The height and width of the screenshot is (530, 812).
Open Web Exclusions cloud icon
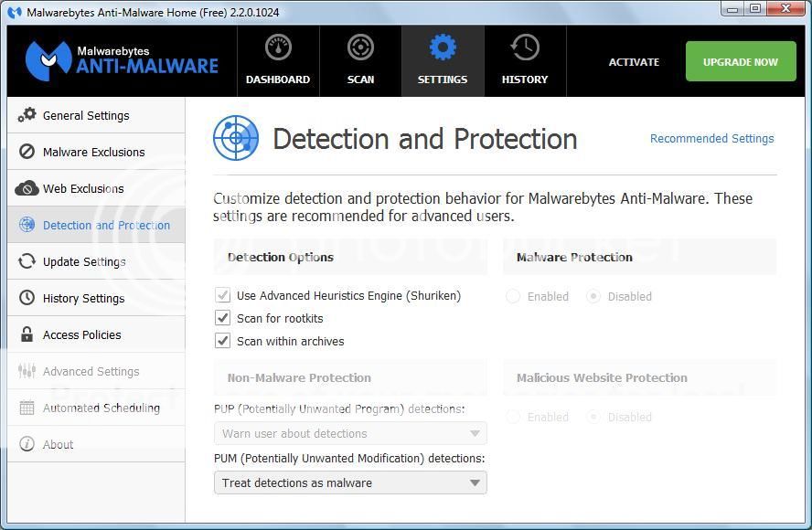tap(27, 188)
